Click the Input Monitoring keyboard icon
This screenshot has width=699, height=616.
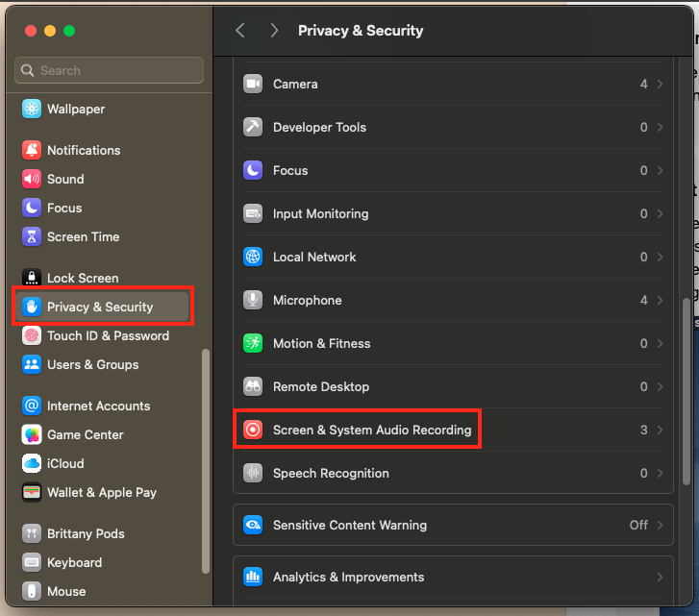253,213
